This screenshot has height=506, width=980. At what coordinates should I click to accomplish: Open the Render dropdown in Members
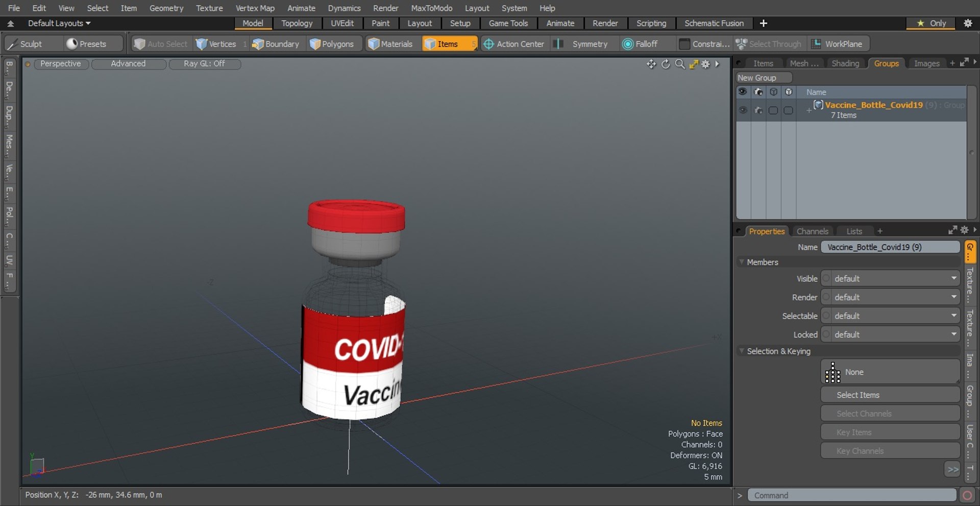pos(891,297)
